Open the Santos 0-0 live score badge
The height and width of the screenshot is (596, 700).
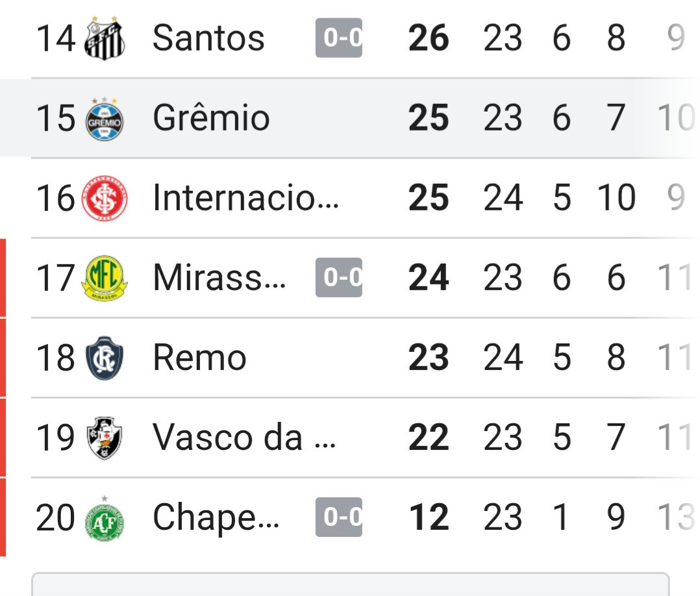339,38
